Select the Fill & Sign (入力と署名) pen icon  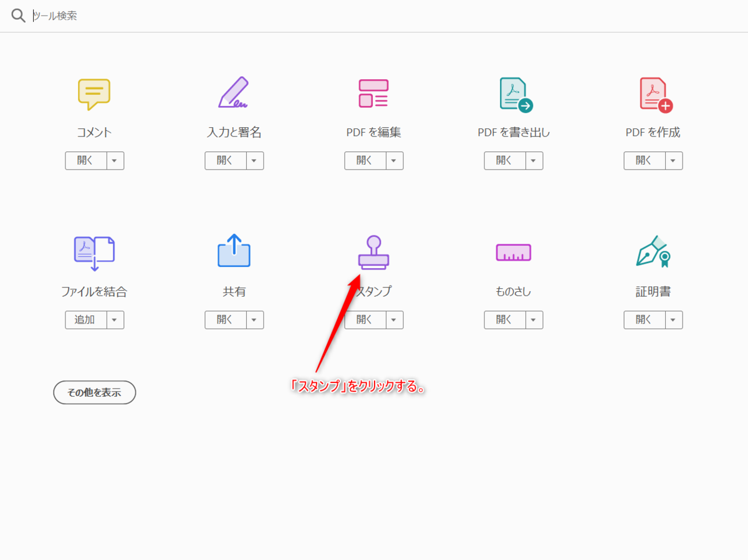(x=234, y=92)
